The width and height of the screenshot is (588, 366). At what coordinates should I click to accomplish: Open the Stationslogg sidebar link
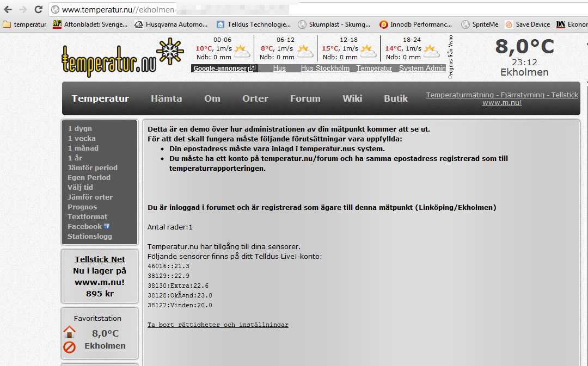click(90, 237)
